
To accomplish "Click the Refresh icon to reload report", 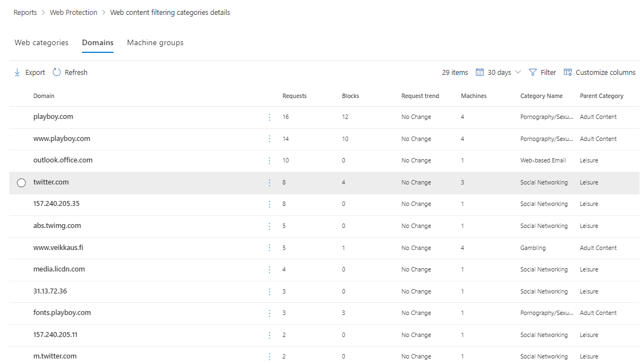I will click(x=56, y=72).
